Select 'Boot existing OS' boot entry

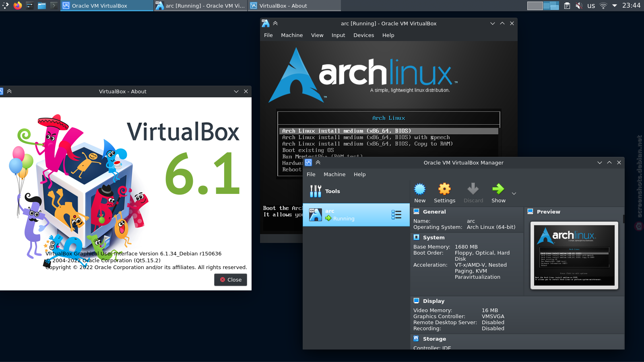coord(308,150)
